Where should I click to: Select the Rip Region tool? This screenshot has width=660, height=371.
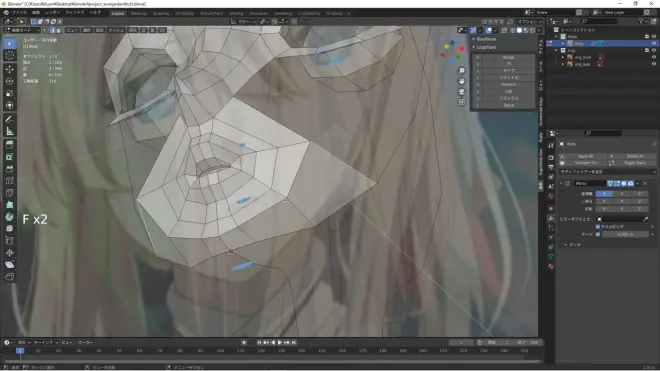10,277
